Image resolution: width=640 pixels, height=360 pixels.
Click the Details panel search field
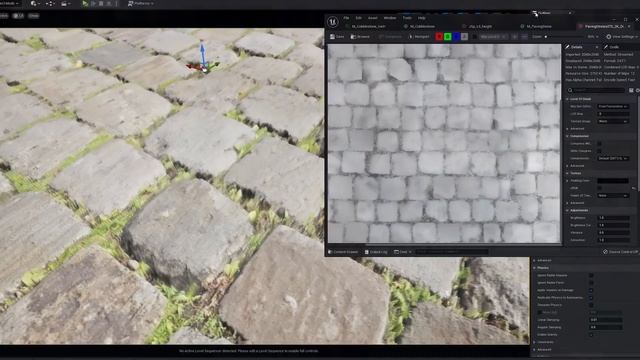click(x=596, y=90)
